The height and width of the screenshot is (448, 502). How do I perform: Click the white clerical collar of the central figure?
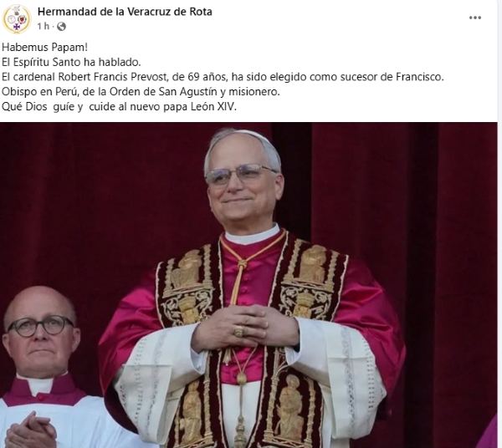252,236
